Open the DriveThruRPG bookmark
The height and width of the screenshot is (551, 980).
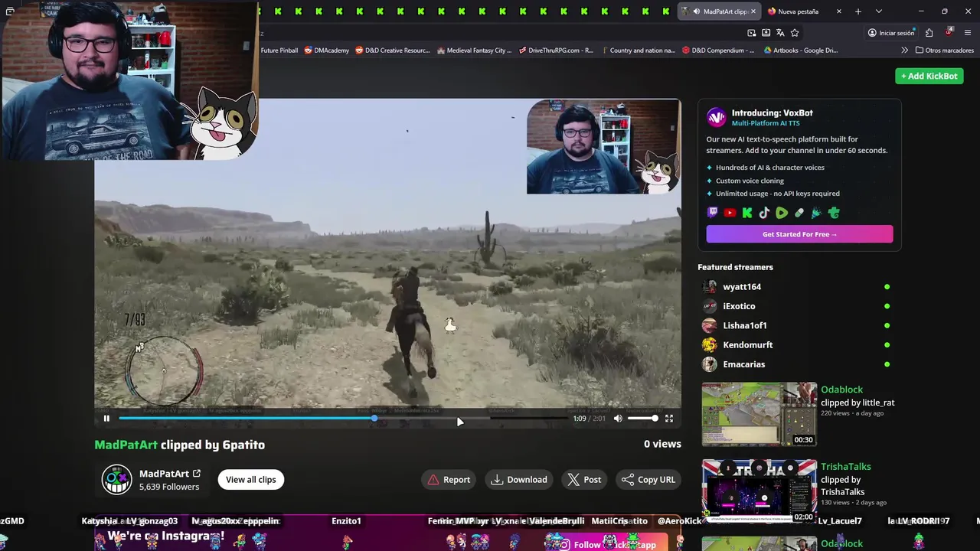556,51
